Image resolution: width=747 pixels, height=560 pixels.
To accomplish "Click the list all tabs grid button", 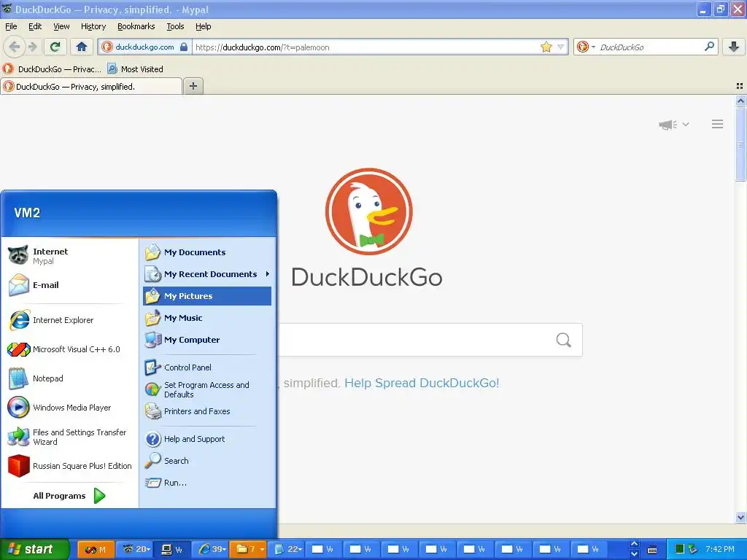I will pyautogui.click(x=740, y=86).
